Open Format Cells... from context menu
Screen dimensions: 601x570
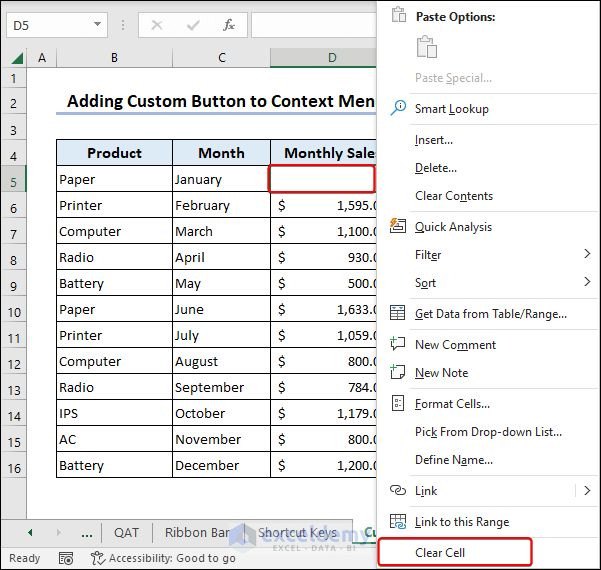point(452,404)
